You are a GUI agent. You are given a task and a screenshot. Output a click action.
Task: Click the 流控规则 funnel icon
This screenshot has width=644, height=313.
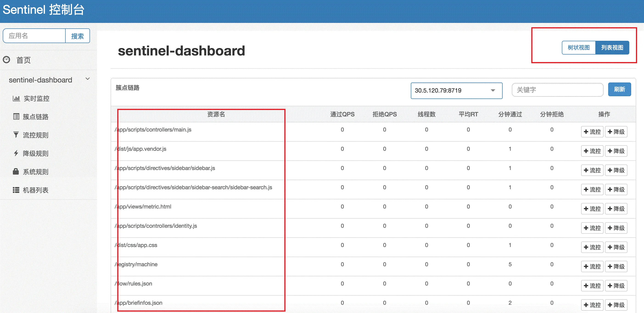[x=16, y=135]
